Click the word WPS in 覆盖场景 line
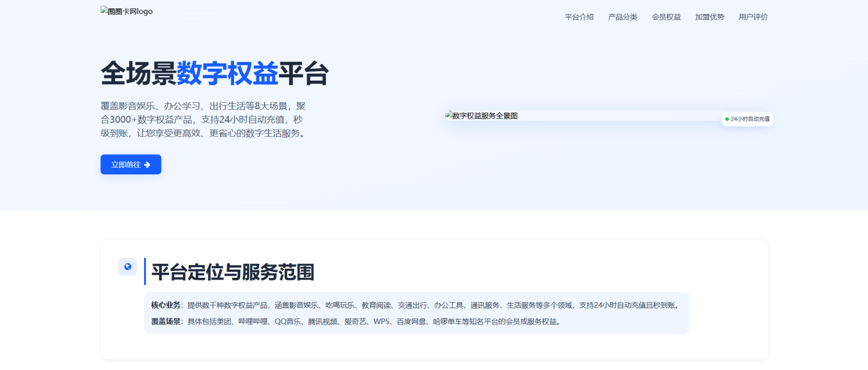This screenshot has width=868, height=370. click(381, 322)
